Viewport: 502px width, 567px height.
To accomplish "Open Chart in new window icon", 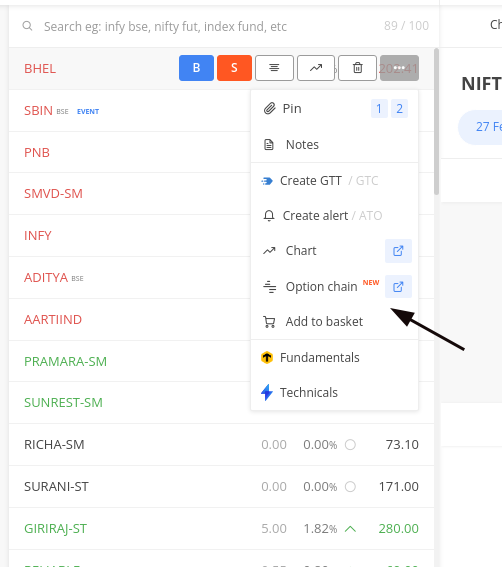I will 398,251.
